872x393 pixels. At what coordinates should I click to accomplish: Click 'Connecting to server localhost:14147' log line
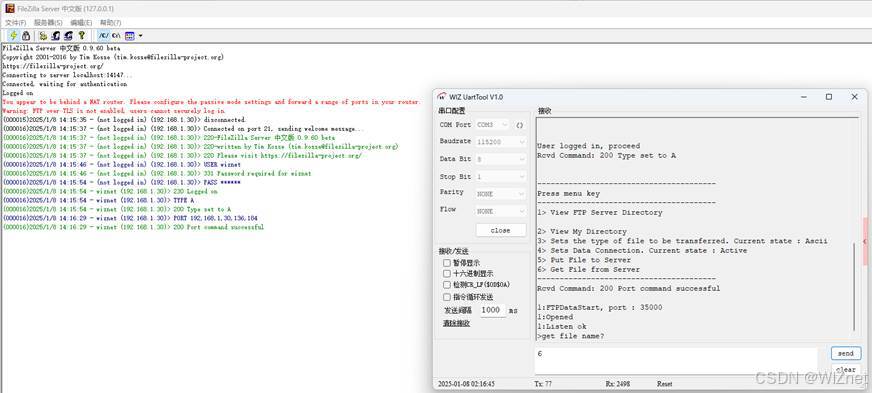[x=67, y=75]
